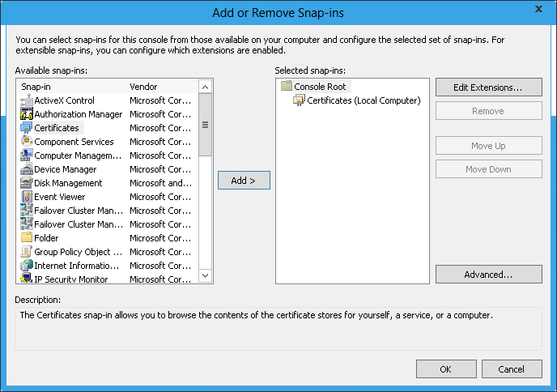Viewport: 557px width, 392px height.
Task: Click the Authorization Manager icon
Action: 26,114
